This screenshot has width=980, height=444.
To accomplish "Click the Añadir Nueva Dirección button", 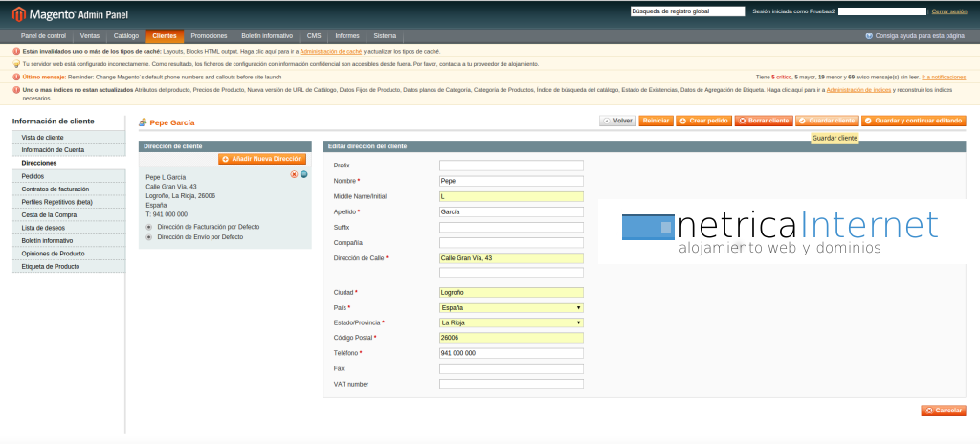I will click(262, 160).
